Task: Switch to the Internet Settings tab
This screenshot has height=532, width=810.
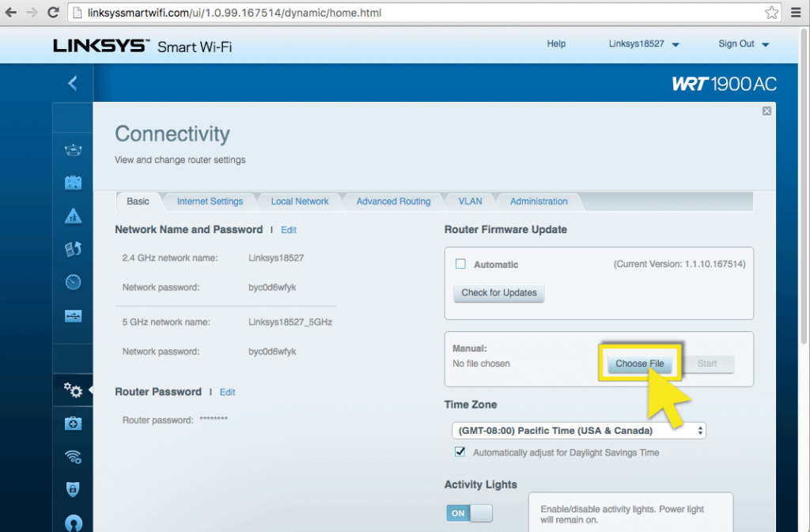Action: click(x=210, y=202)
